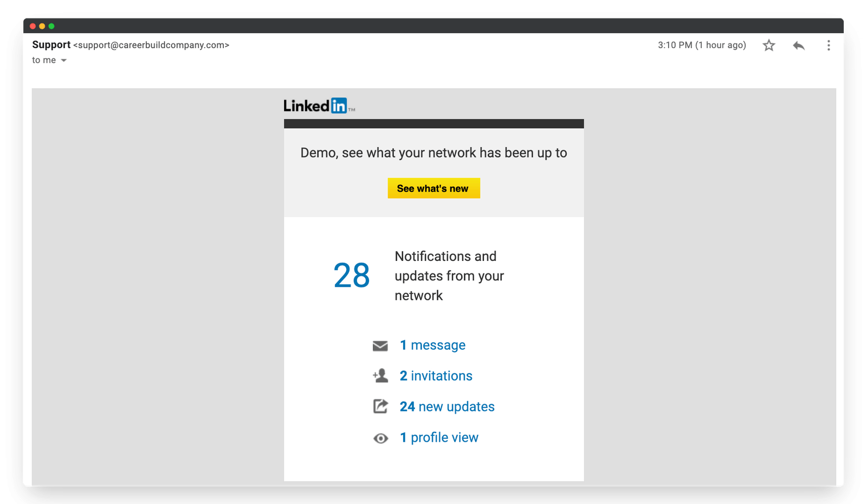Click the See what's new button
Screen dimensions: 867x504
(x=433, y=188)
